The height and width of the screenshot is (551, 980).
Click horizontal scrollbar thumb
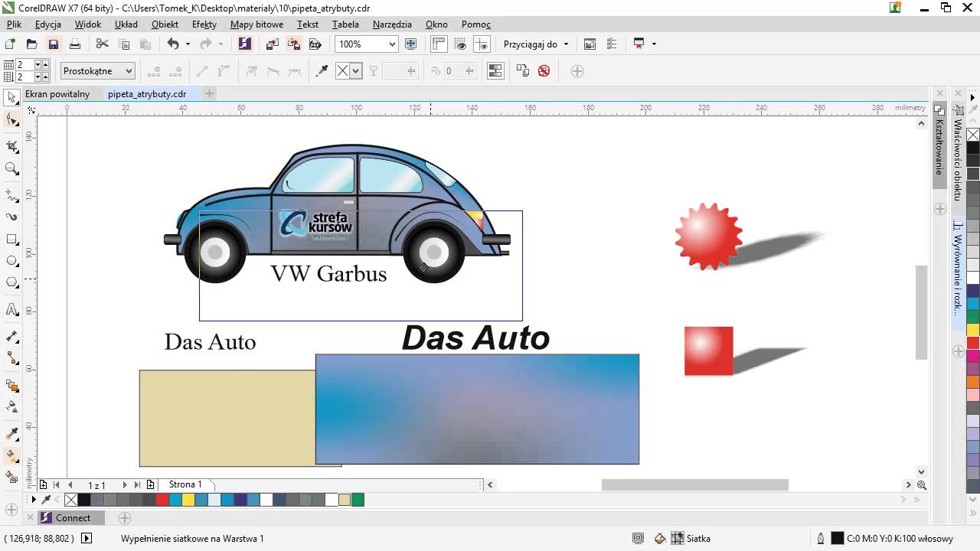694,484
